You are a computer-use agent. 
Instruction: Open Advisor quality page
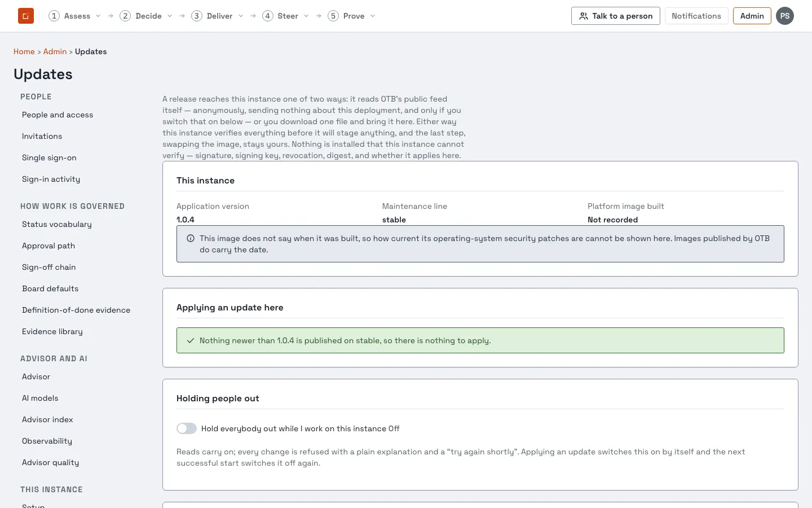click(51, 462)
